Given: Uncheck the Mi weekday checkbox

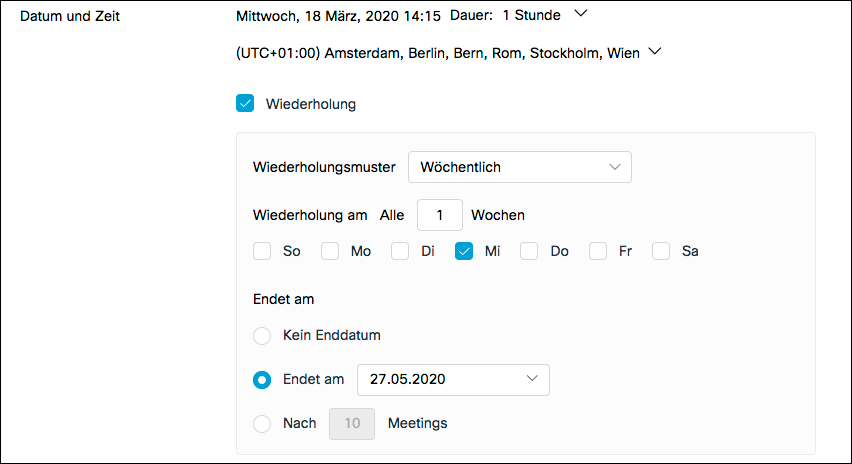Looking at the screenshot, I should point(464,251).
